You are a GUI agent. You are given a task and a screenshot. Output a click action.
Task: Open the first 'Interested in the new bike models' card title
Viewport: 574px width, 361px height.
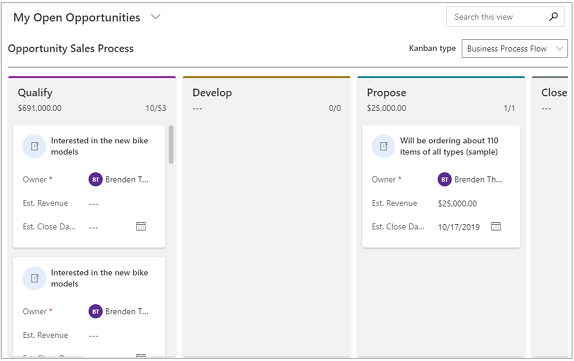(x=100, y=146)
